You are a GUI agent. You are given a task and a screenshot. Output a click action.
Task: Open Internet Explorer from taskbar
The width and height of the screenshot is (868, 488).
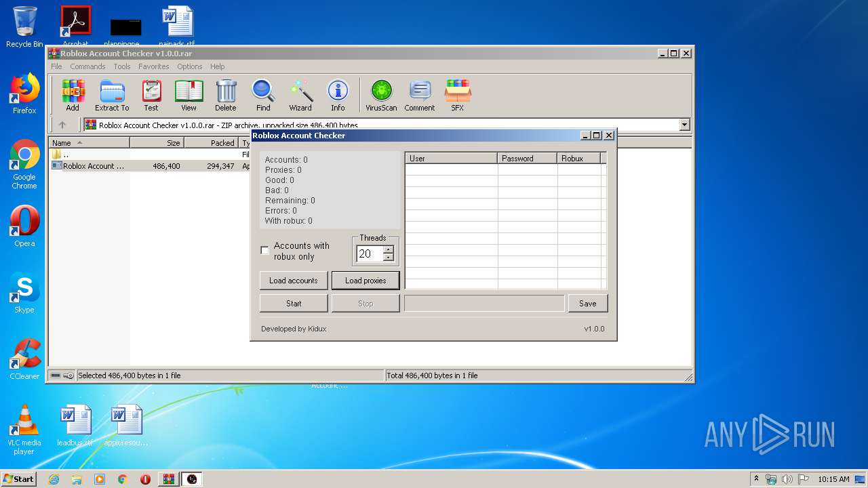[54, 479]
